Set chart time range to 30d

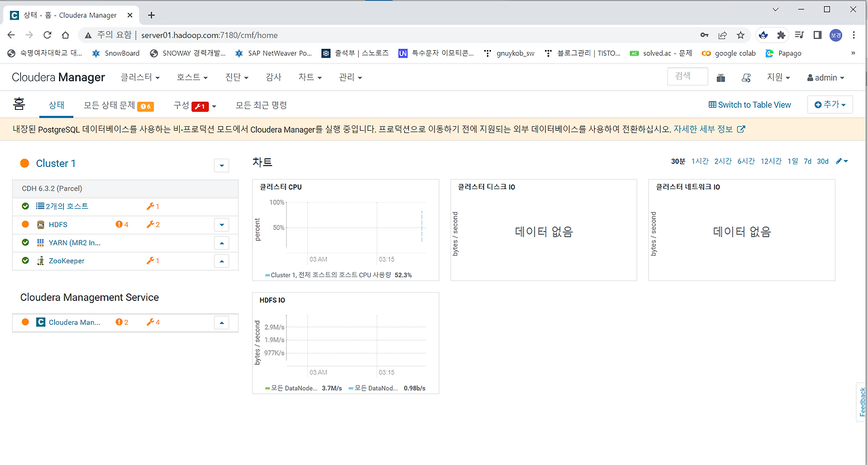[x=823, y=161]
